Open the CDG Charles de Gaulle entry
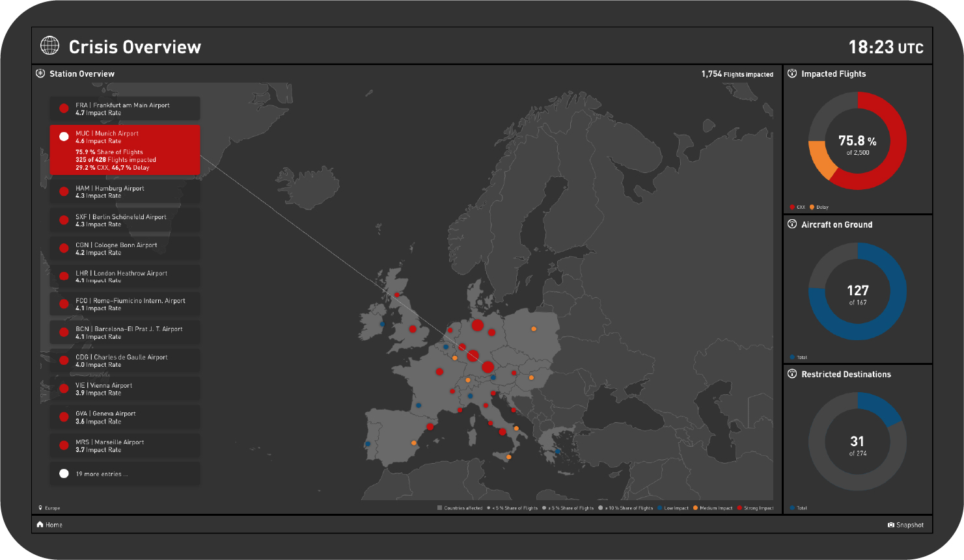 125,361
